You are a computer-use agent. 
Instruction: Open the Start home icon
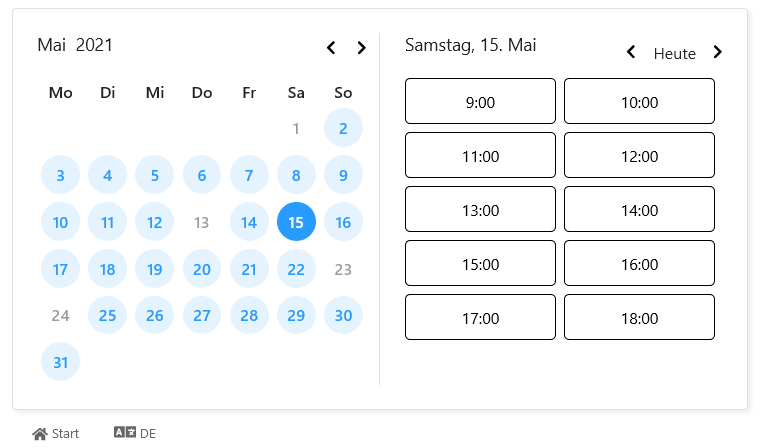coord(40,433)
